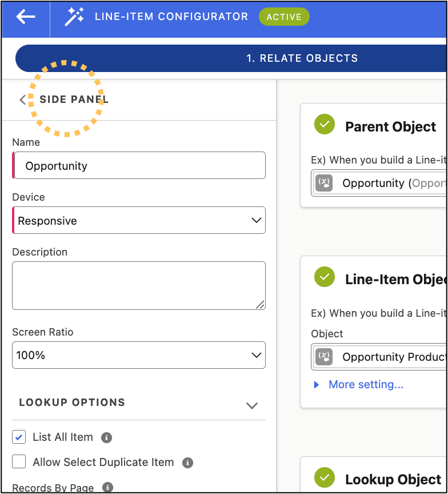Expand More setting disclosure triangle
Screen dimensions: 448x494
tap(317, 385)
